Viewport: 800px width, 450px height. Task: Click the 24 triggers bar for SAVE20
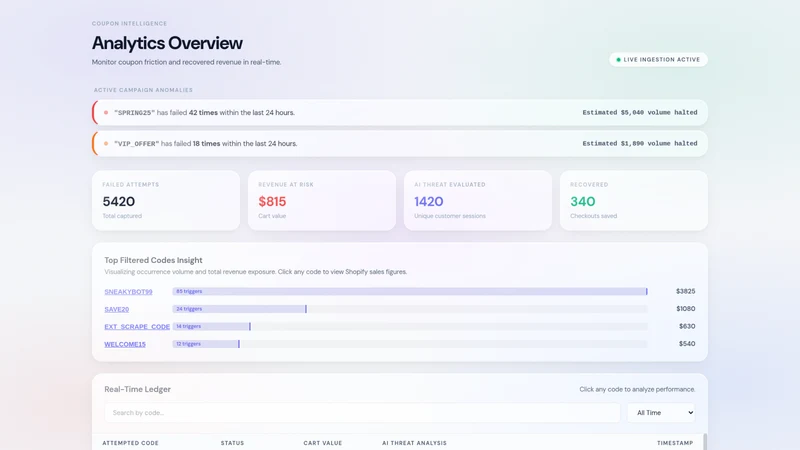coord(240,309)
